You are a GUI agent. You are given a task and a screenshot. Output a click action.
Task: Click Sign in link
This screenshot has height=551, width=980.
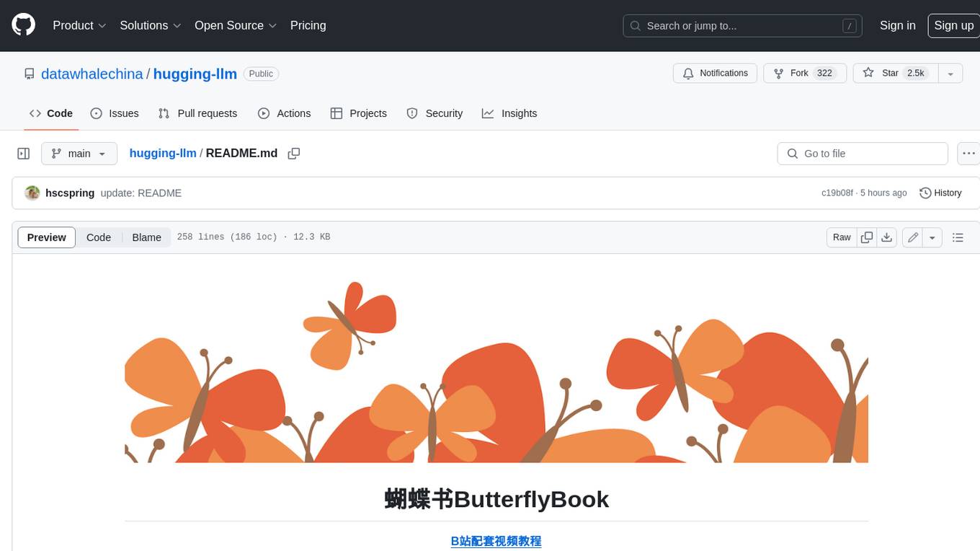click(x=897, y=25)
